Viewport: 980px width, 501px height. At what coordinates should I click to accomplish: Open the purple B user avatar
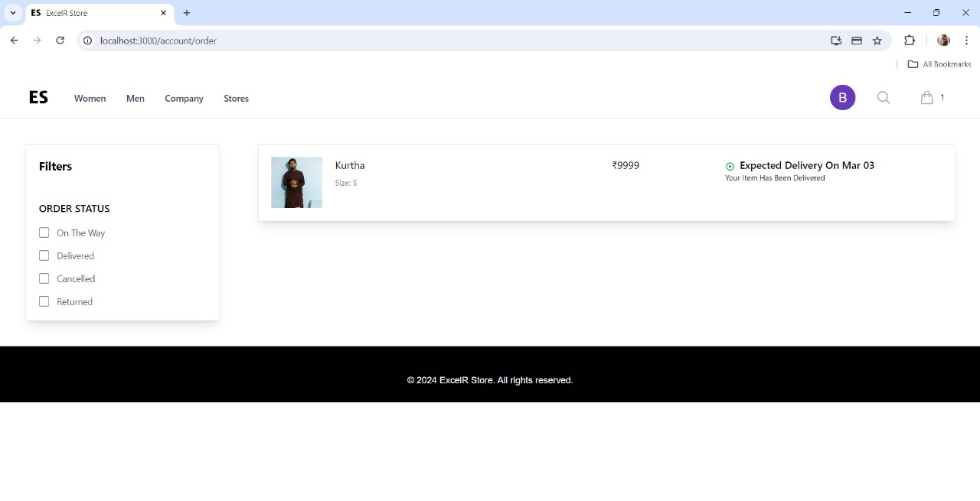842,98
